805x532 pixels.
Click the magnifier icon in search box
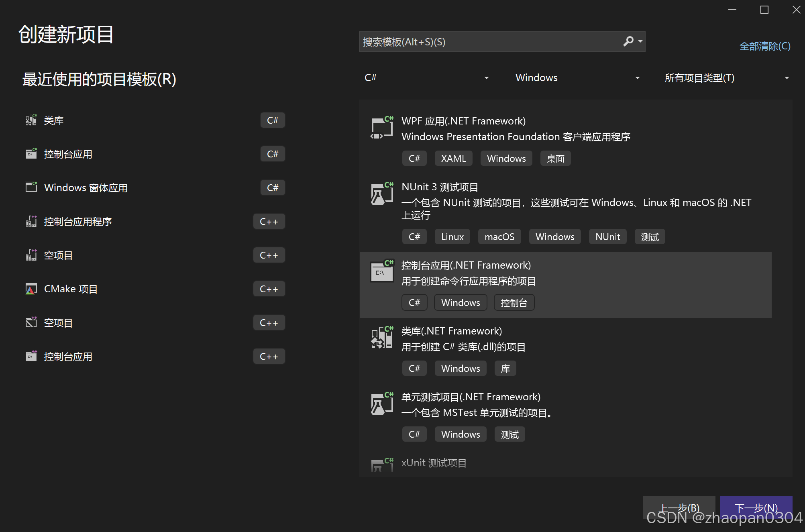628,41
